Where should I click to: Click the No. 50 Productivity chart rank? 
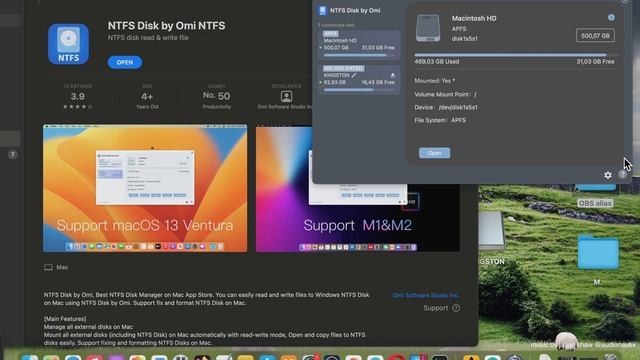pos(216,97)
